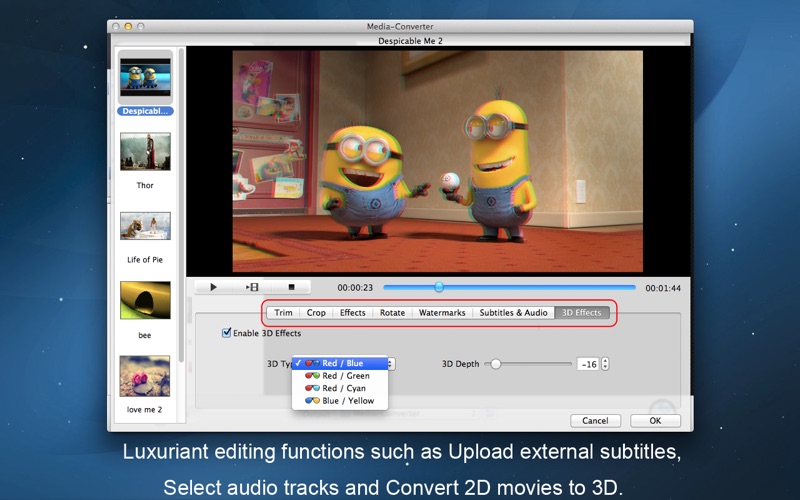Click the Life of Pie label
Image resolution: width=800 pixels, height=500 pixels.
[x=145, y=260]
